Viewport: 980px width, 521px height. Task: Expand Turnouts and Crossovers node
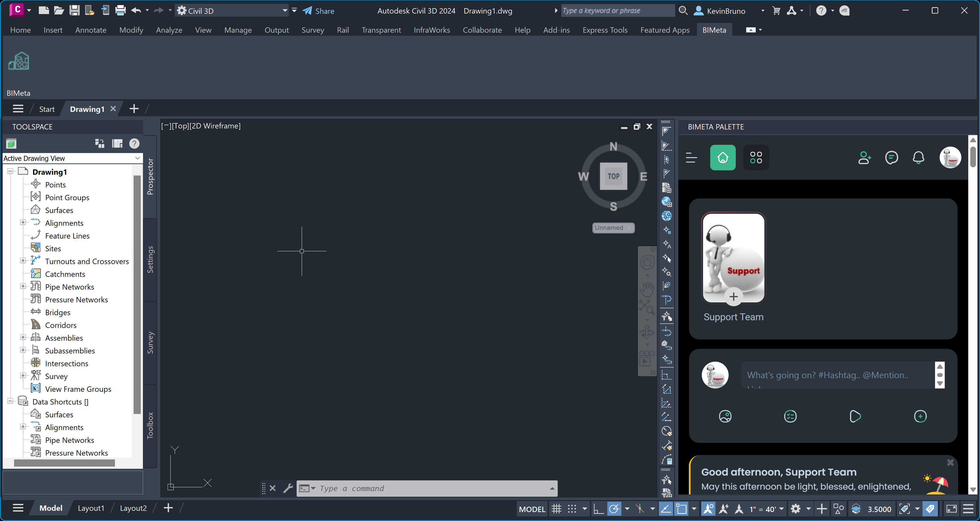click(23, 261)
